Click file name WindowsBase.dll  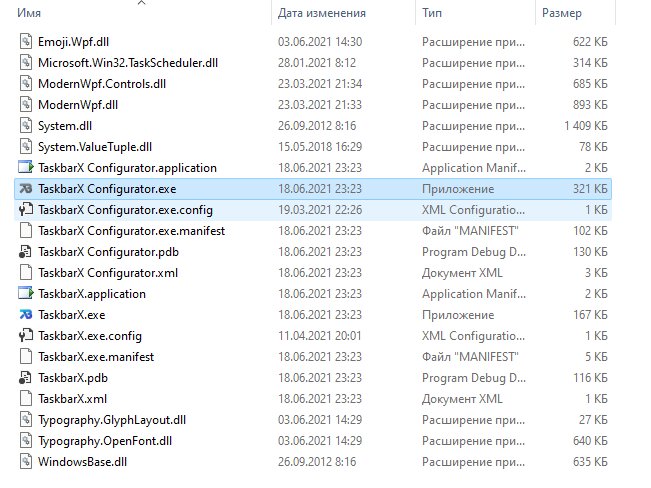82,462
